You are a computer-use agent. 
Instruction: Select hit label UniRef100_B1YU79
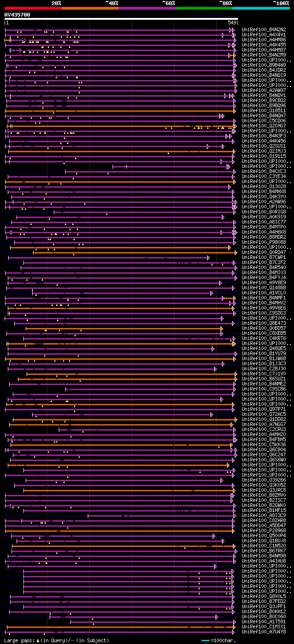click(263, 353)
